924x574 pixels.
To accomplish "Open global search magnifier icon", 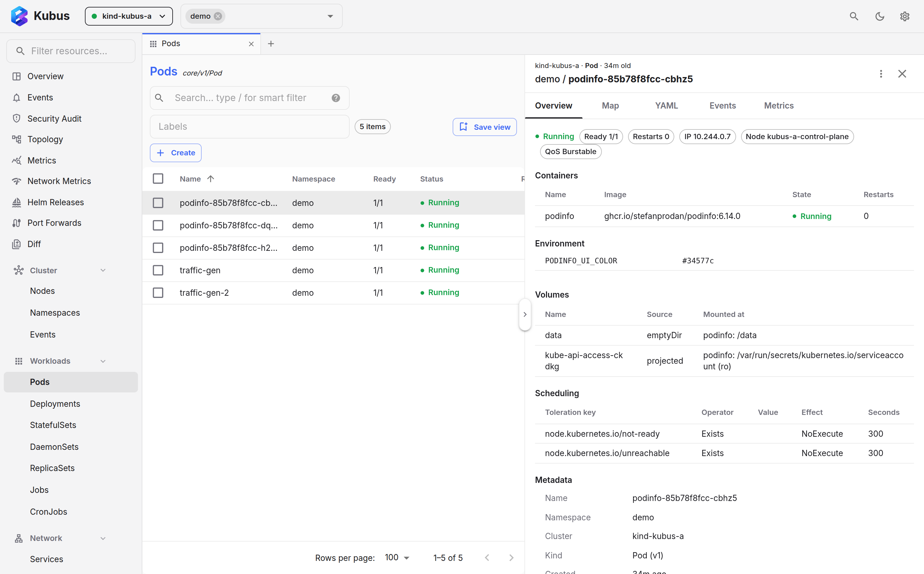I will pyautogui.click(x=854, y=16).
